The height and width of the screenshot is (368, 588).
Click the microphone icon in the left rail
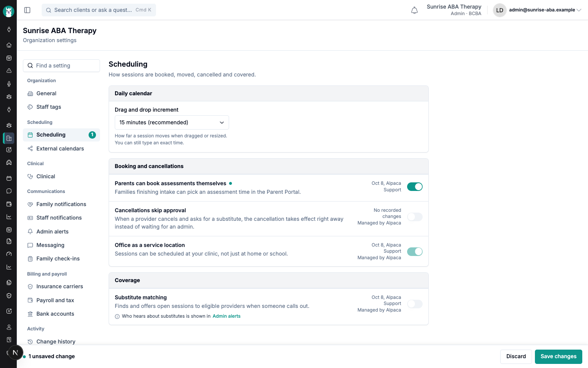pos(9,84)
